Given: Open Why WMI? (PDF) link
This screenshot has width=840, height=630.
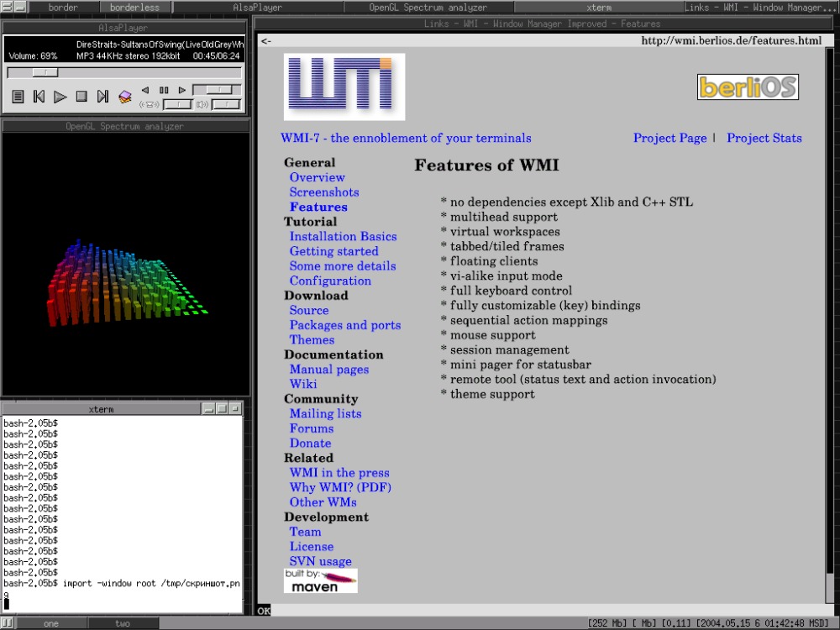Looking at the screenshot, I should (x=340, y=487).
